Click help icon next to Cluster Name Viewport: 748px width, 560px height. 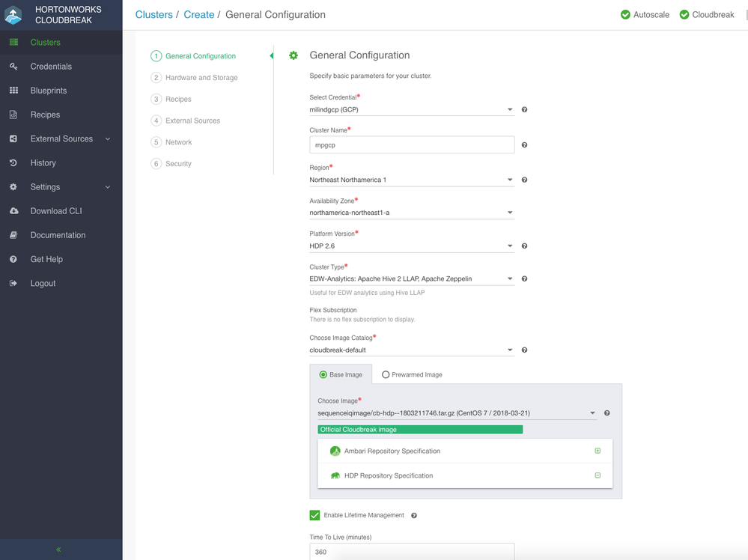pos(524,145)
